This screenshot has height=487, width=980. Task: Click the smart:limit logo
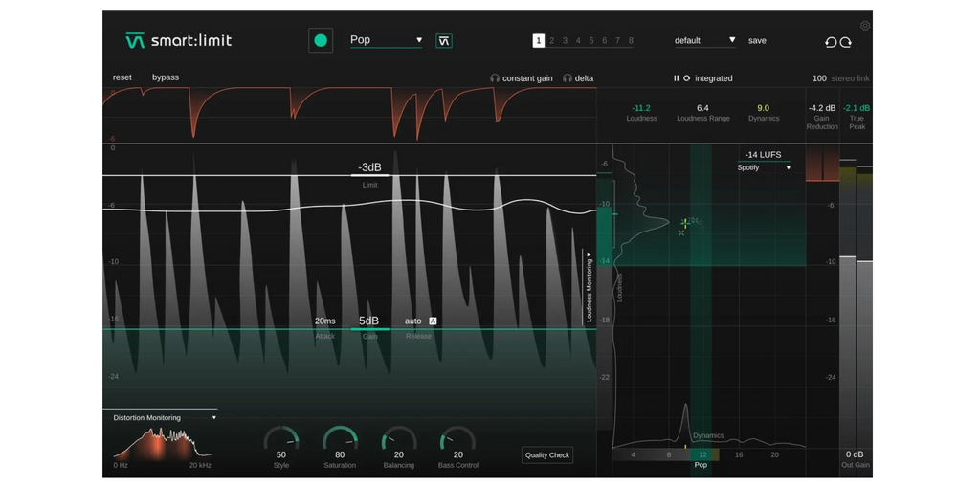(179, 40)
